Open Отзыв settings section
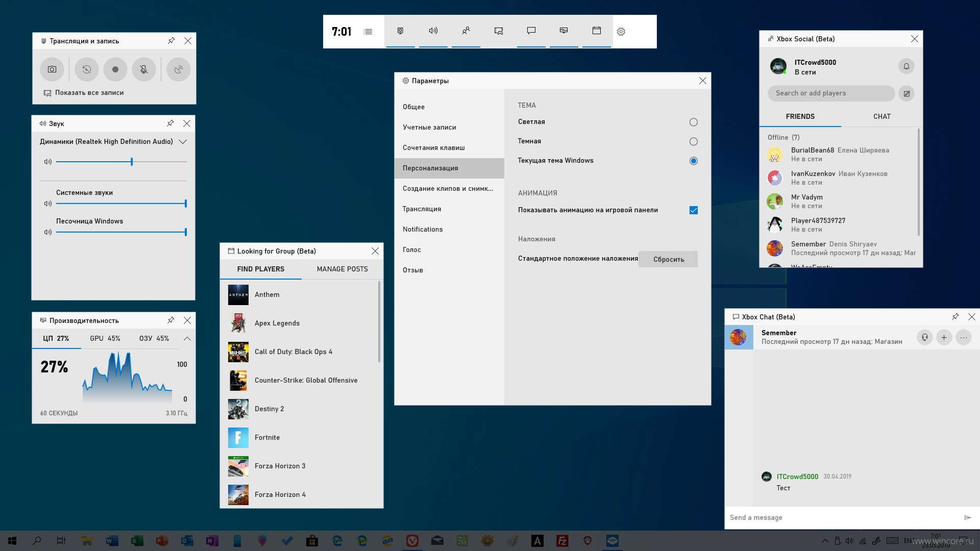 click(449, 270)
